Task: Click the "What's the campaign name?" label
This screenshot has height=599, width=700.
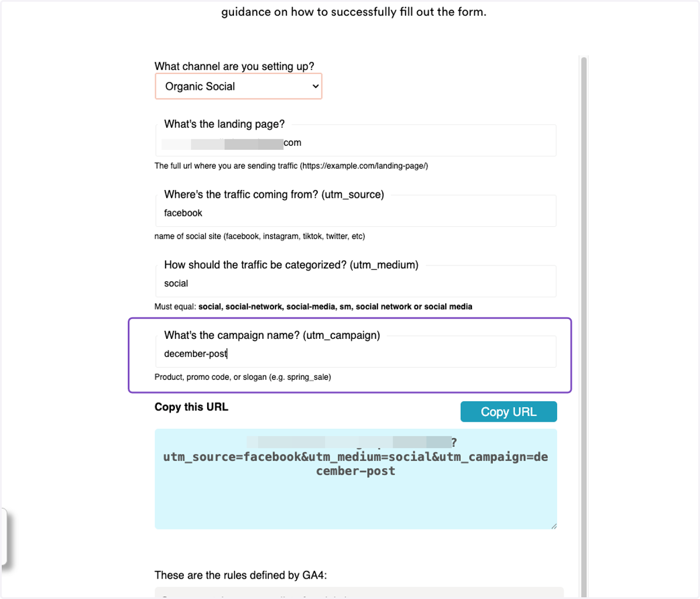Action: pos(272,335)
